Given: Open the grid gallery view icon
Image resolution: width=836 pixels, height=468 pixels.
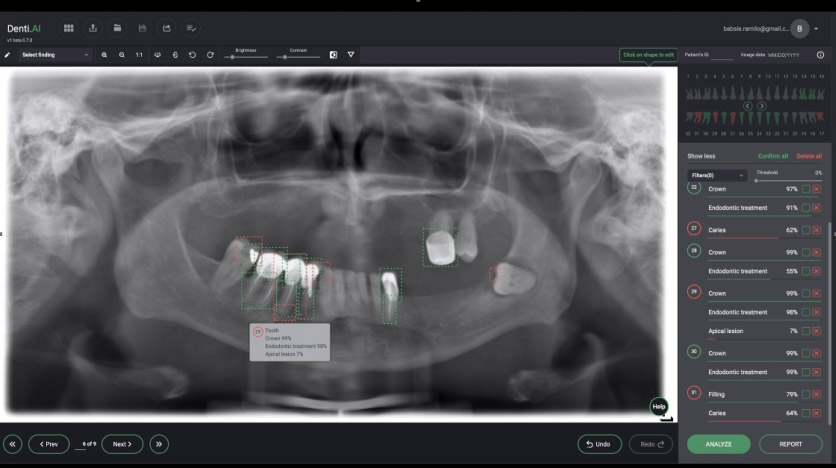Looking at the screenshot, I should pyautogui.click(x=68, y=28).
